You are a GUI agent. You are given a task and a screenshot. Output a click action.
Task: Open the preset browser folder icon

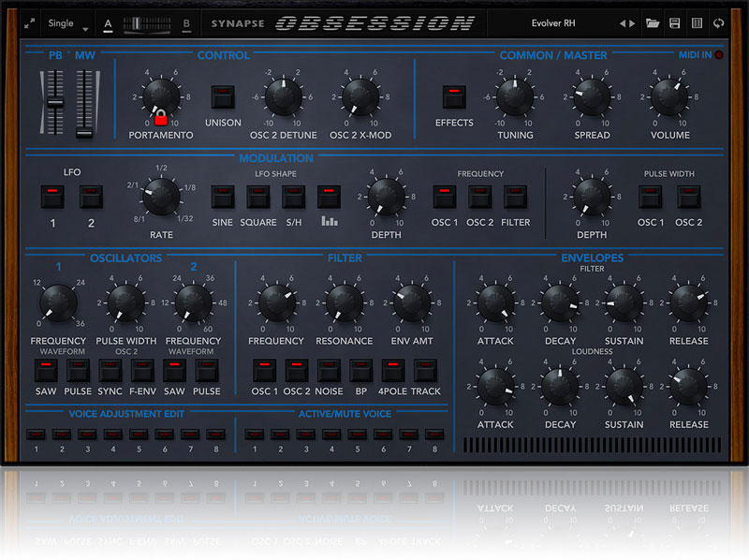tap(653, 23)
